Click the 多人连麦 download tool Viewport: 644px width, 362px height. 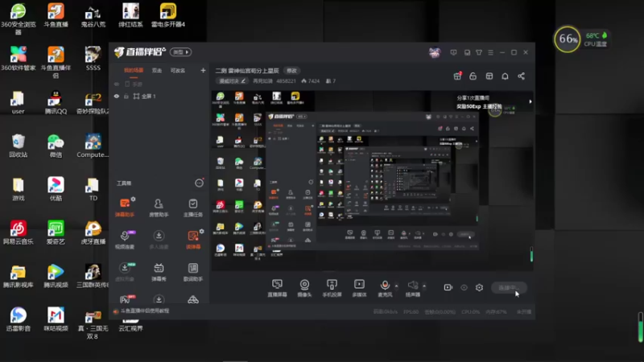(159, 240)
